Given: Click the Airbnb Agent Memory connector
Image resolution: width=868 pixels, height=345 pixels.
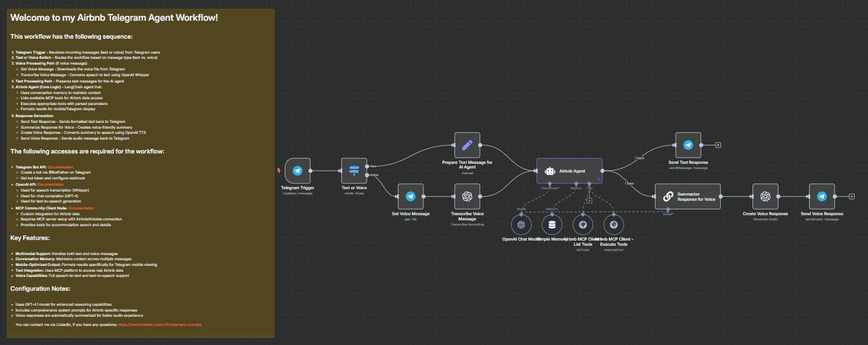Looking at the screenshot, I should tap(576, 185).
